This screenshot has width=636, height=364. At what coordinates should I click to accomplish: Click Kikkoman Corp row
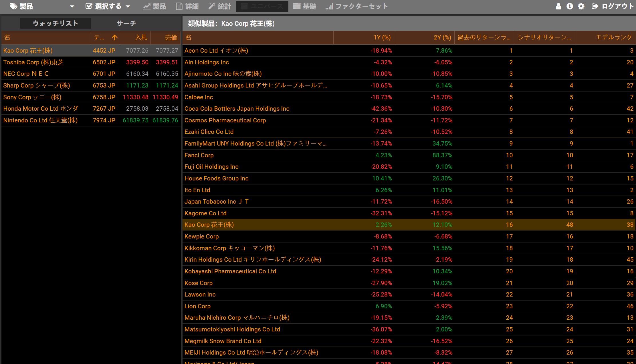(409, 248)
